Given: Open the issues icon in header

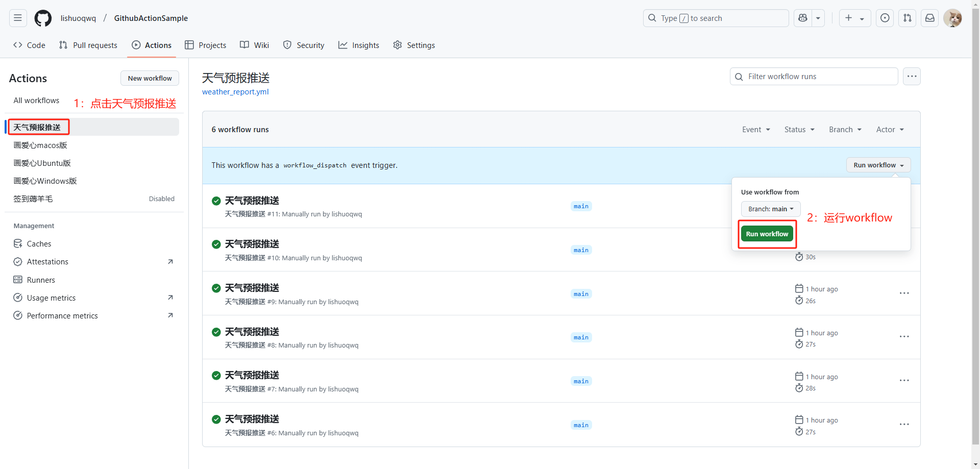Looking at the screenshot, I should pos(885,18).
